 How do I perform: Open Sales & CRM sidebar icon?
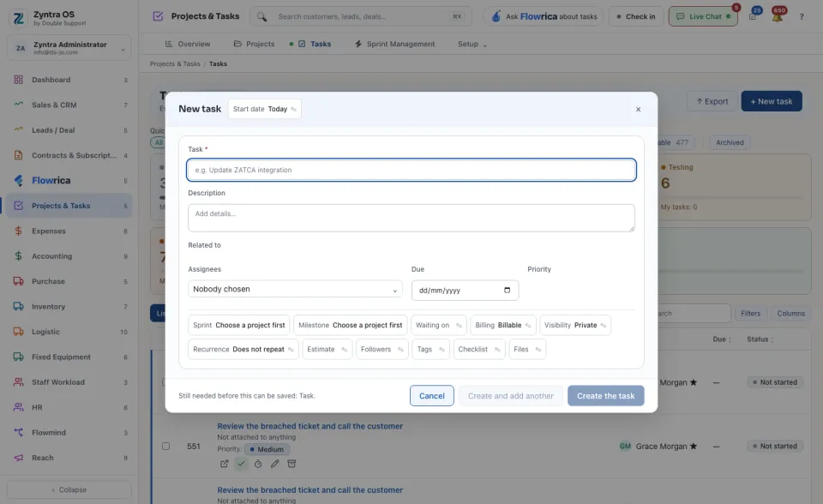pos(18,105)
